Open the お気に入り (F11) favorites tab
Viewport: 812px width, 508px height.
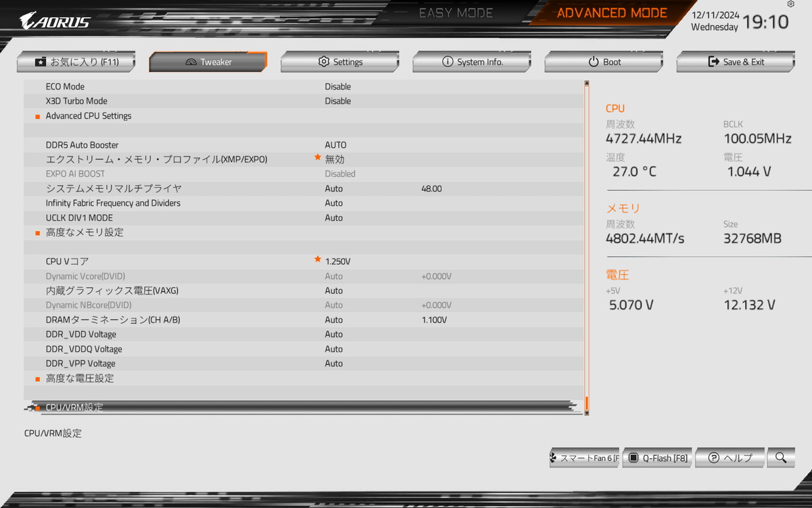76,62
